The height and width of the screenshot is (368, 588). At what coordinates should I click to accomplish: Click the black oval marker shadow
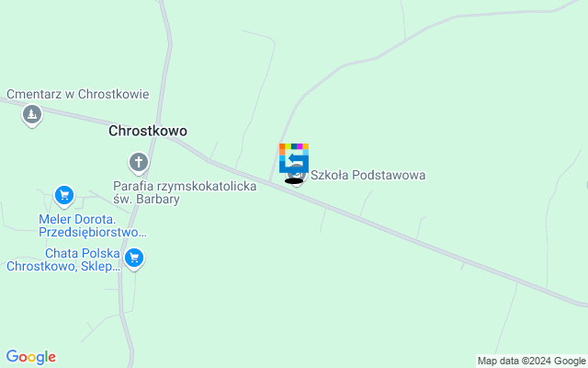[x=294, y=181]
